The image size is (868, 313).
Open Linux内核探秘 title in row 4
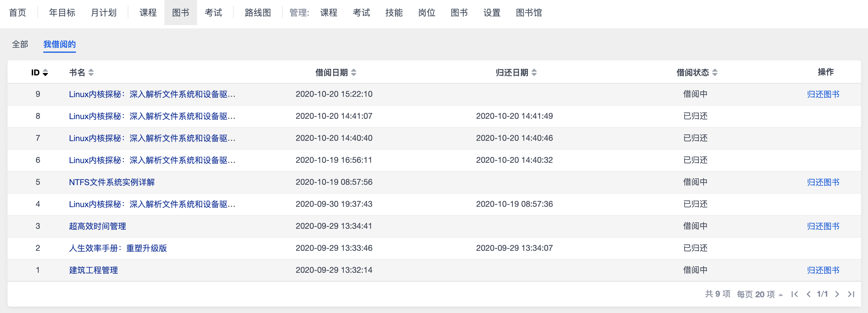(x=152, y=204)
